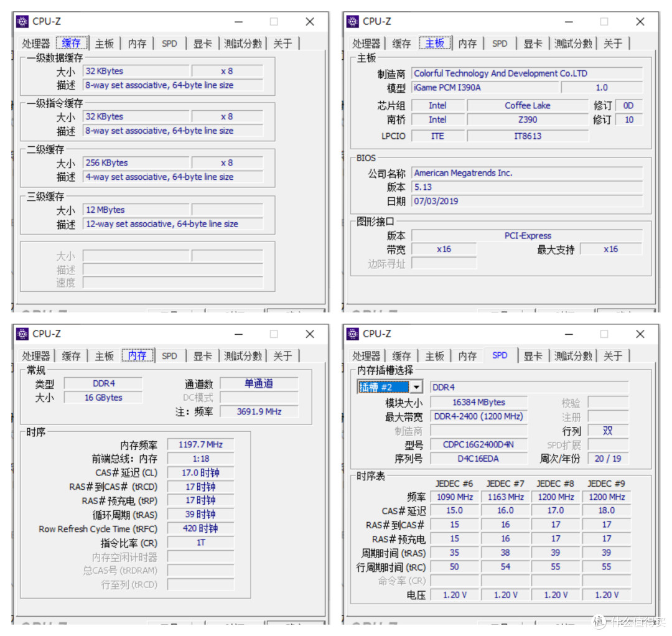Switch to 处理器 tab in the cache window
This screenshot has height=636, width=672.
click(x=36, y=44)
